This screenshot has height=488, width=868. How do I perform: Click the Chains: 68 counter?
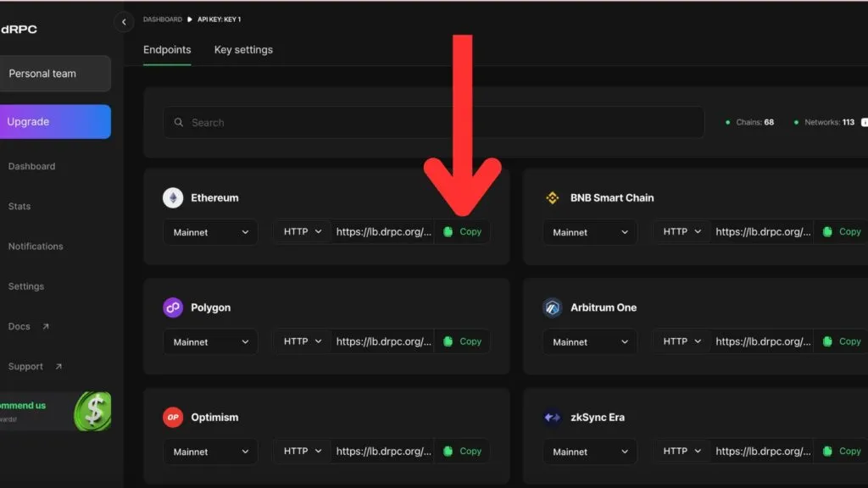point(749,122)
